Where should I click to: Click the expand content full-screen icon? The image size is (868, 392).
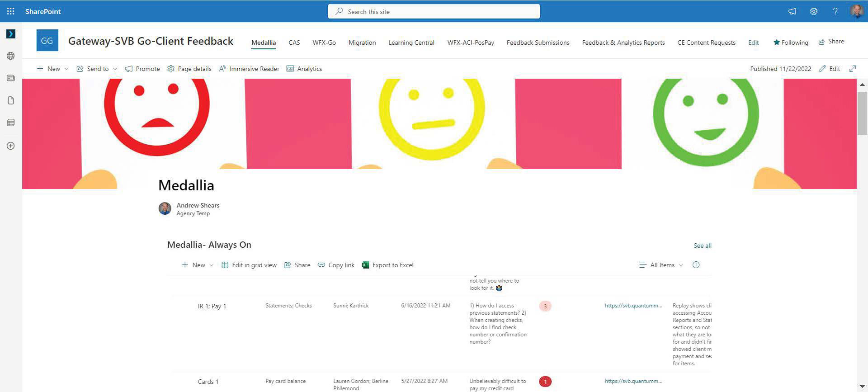(853, 69)
